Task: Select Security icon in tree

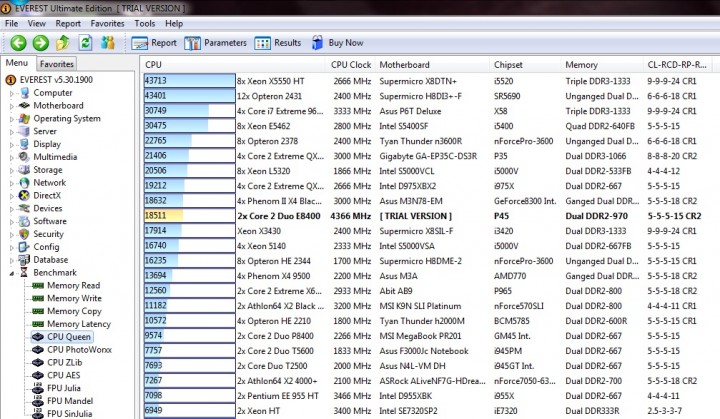Action: coord(24,234)
